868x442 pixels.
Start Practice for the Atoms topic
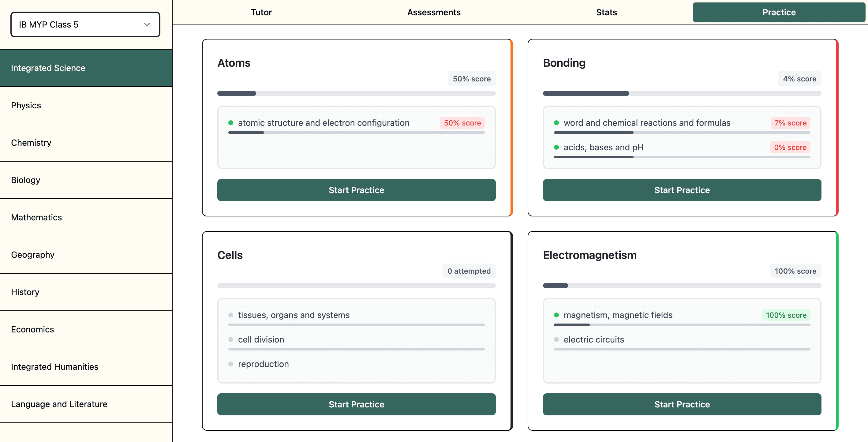coord(356,190)
